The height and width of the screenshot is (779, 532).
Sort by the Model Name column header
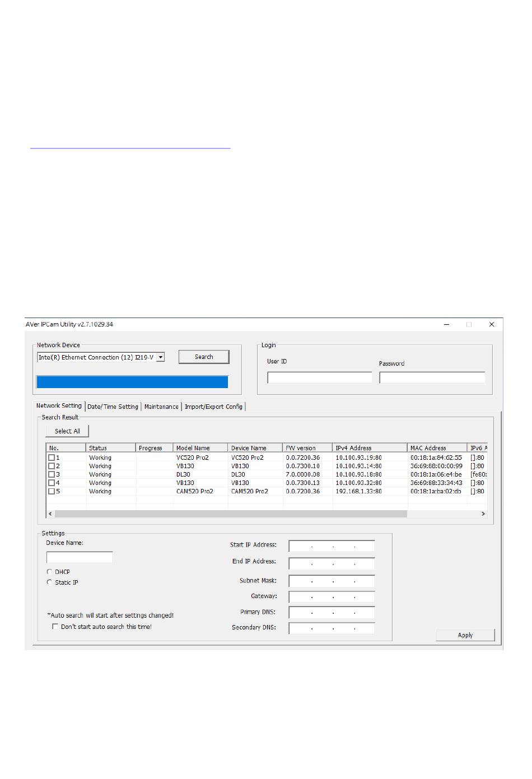[x=200, y=448]
